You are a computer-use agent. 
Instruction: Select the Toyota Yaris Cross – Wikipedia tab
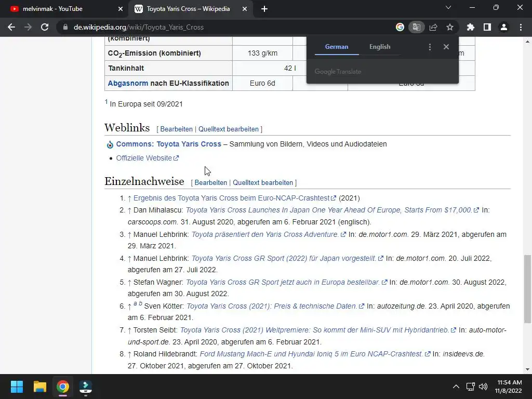188,9
